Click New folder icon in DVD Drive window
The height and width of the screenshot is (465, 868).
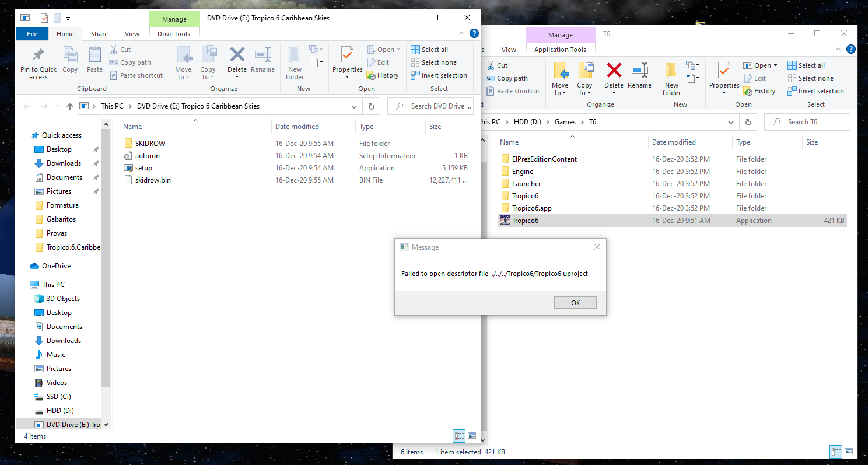pyautogui.click(x=295, y=63)
